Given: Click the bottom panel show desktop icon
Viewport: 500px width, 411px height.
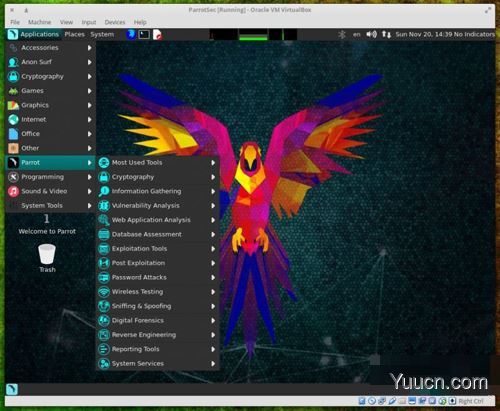Looking at the screenshot, I should [x=12, y=389].
